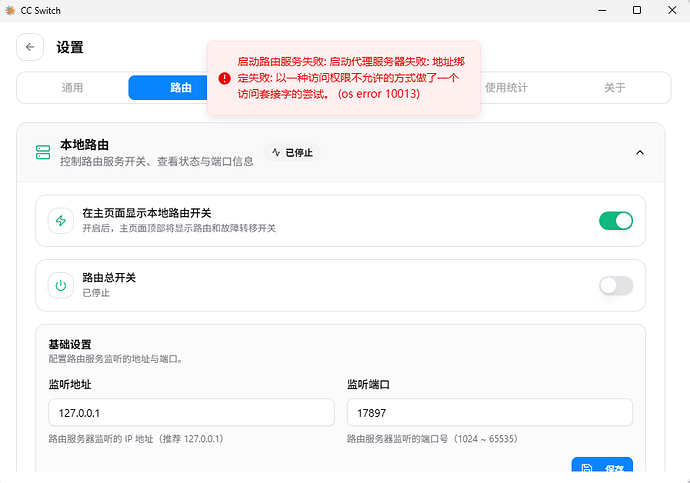The image size is (690, 483).
Task: Minimize the CC Switch window
Action: tap(602, 10)
